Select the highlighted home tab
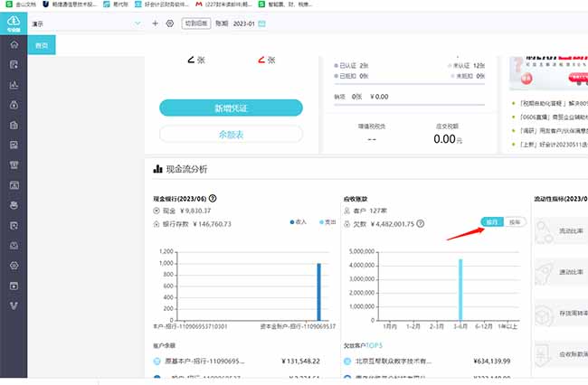The height and width of the screenshot is (385, 588). (42, 45)
